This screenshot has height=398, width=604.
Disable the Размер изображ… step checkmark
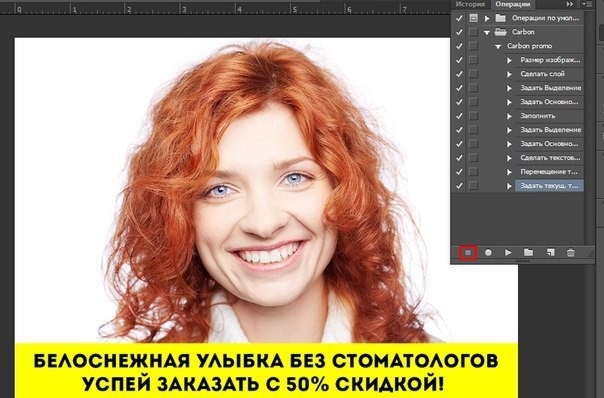click(459, 60)
